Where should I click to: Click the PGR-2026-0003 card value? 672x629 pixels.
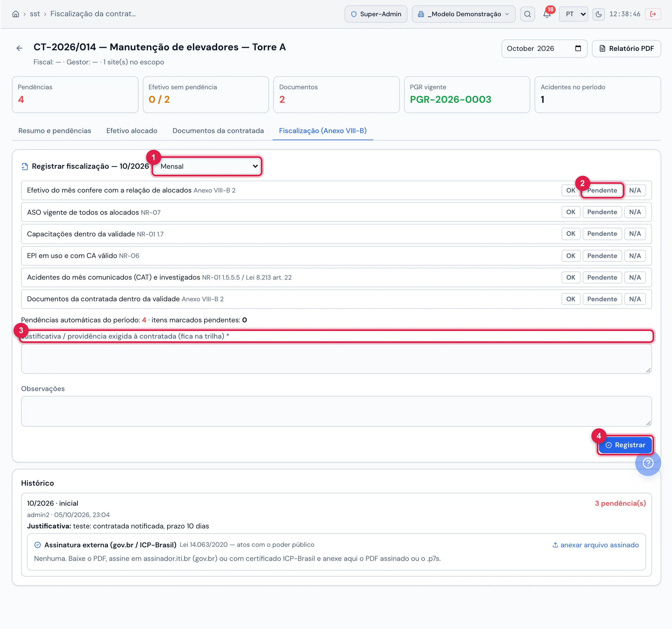coord(450,99)
